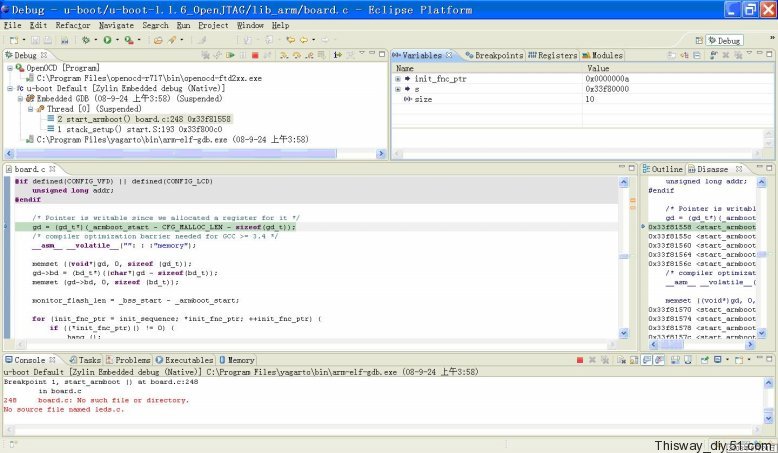Switch to the Tasks tab
This screenshot has width=778, height=453.
pyautogui.click(x=85, y=360)
